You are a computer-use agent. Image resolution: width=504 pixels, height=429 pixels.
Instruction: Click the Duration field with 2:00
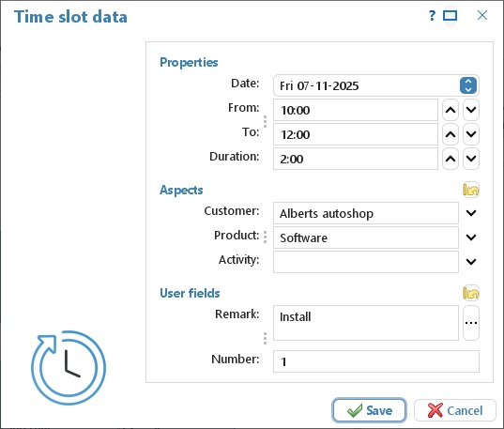pyautogui.click(x=356, y=159)
